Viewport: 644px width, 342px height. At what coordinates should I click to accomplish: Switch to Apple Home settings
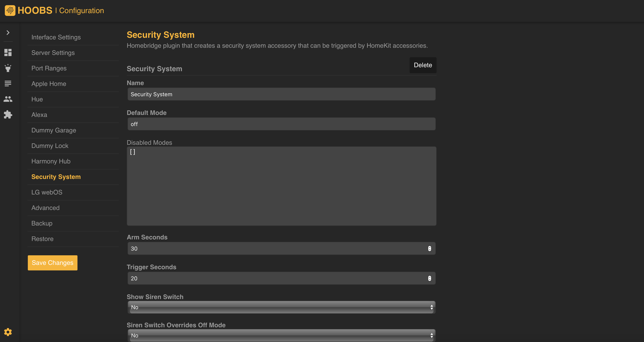(x=49, y=84)
